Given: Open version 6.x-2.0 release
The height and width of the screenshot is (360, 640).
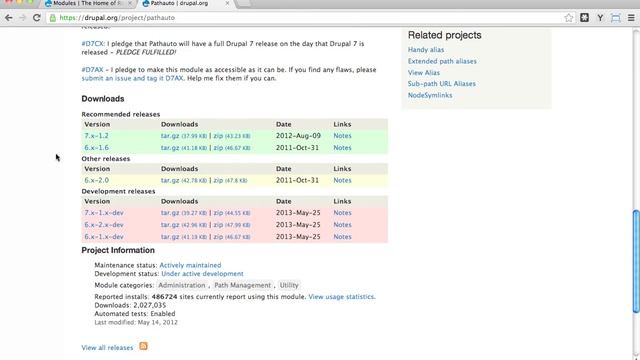Looking at the screenshot, I should pyautogui.click(x=96, y=180).
